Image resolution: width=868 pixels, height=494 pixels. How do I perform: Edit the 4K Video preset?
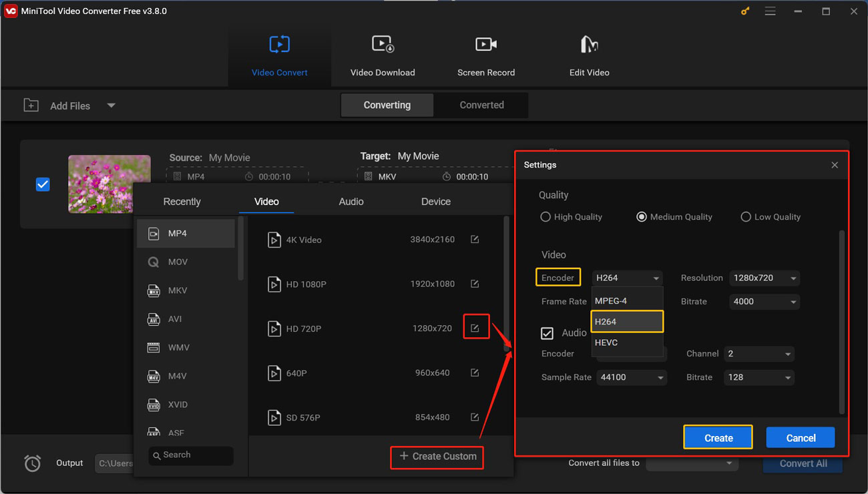click(x=475, y=239)
